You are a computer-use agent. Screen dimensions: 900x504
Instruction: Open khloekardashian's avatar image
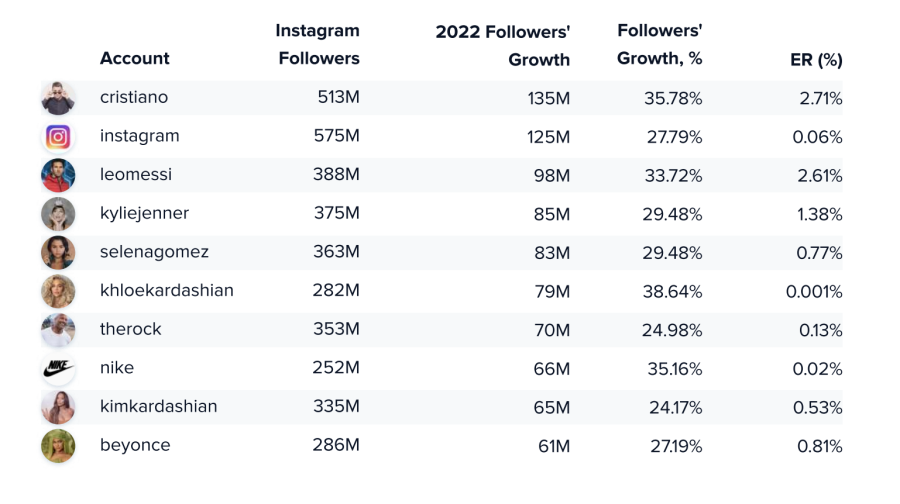(x=58, y=291)
